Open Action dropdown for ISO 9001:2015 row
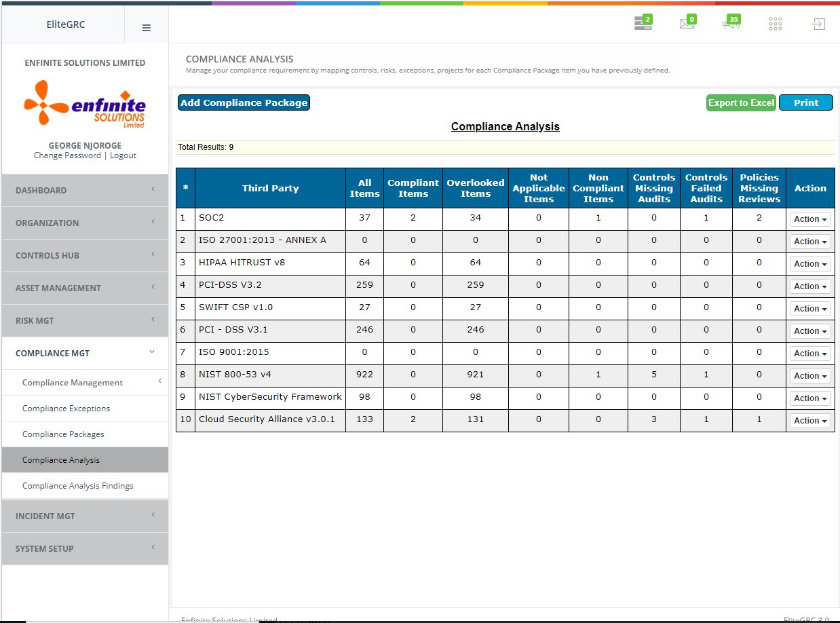 click(810, 354)
